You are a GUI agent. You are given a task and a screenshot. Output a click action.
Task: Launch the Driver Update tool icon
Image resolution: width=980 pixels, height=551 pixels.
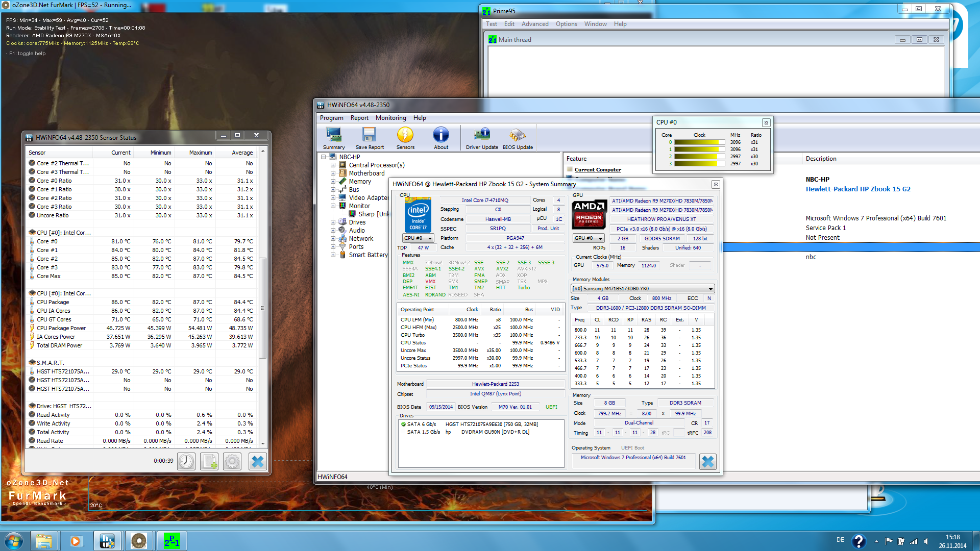pos(482,137)
